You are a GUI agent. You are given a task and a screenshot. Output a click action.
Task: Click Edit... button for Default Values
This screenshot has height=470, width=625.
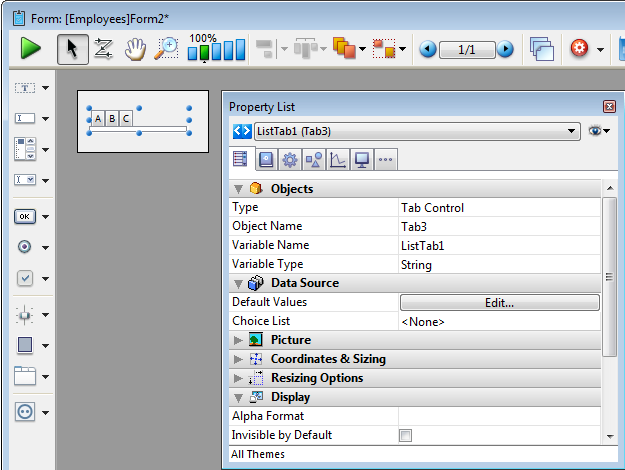click(499, 302)
